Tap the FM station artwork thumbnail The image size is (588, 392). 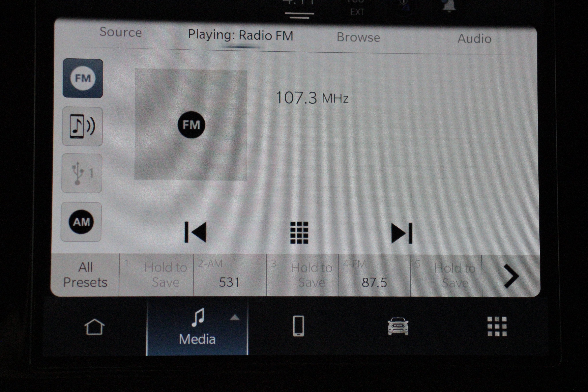191,125
